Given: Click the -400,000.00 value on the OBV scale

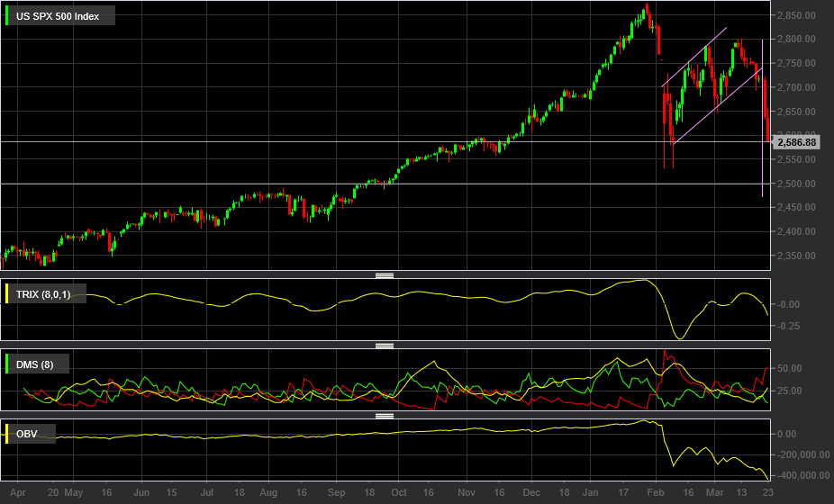Looking at the screenshot, I should (803, 476).
